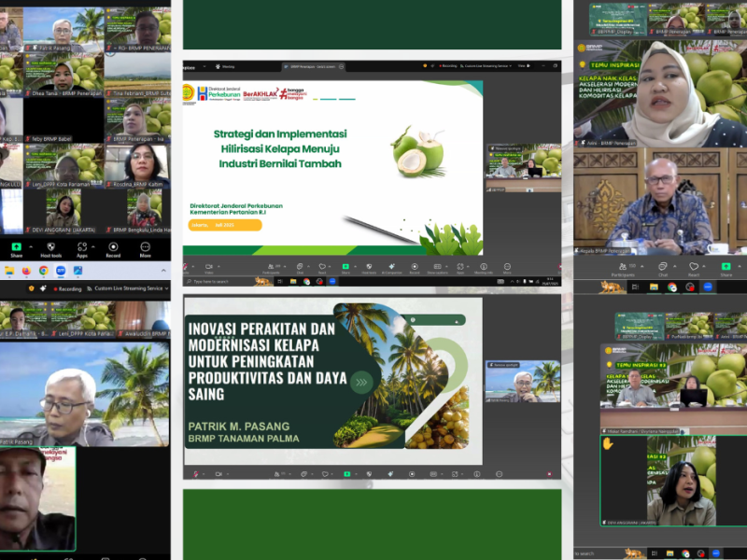Click the Zoom app icon in left taskbar

point(61,271)
